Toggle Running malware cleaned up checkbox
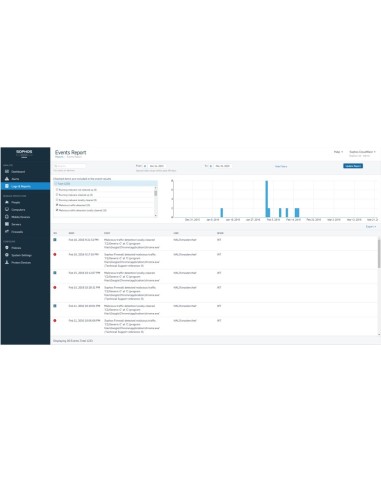Viewport: 381px width, 492px height. coord(57,195)
